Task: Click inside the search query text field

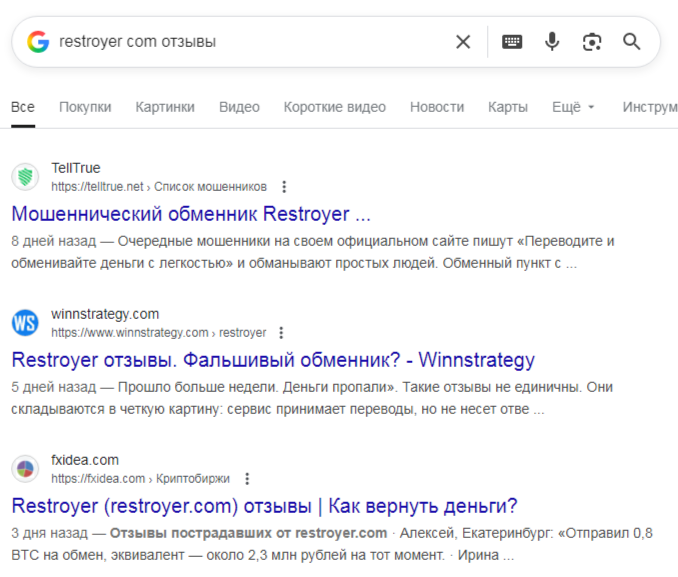Action: [250, 42]
